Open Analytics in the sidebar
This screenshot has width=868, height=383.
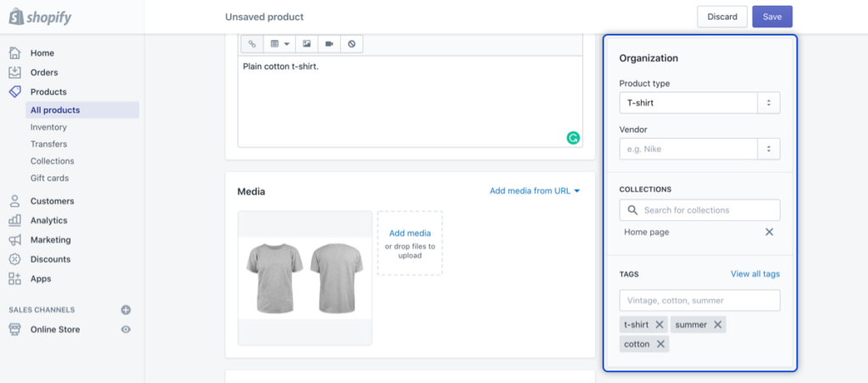coord(48,220)
